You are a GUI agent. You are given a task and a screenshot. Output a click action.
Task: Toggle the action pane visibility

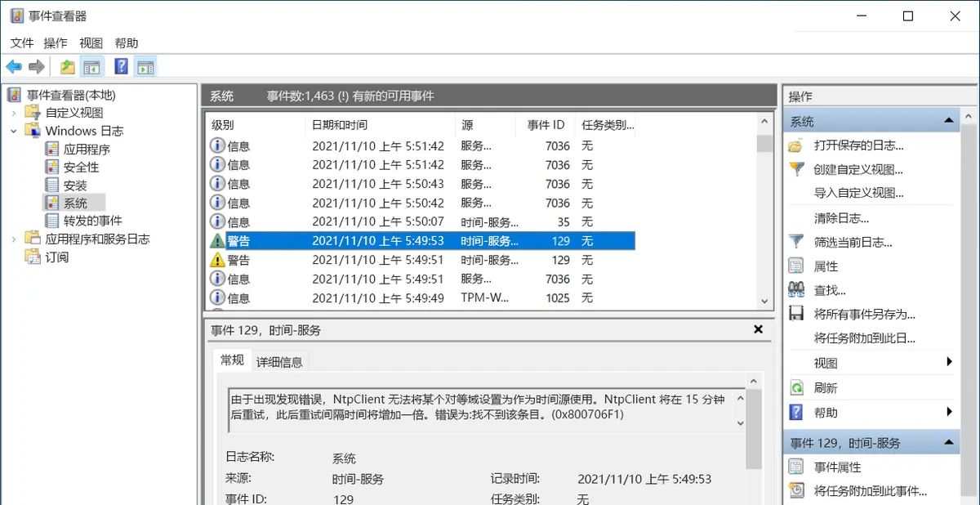(145, 66)
